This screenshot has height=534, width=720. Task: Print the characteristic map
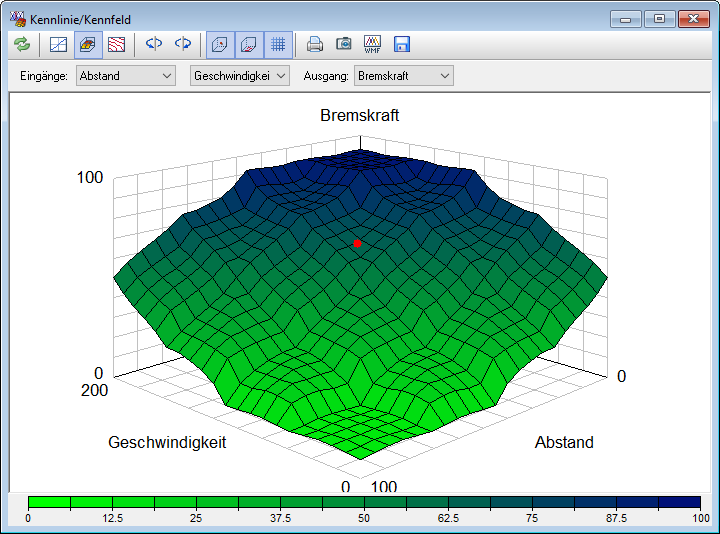point(315,45)
